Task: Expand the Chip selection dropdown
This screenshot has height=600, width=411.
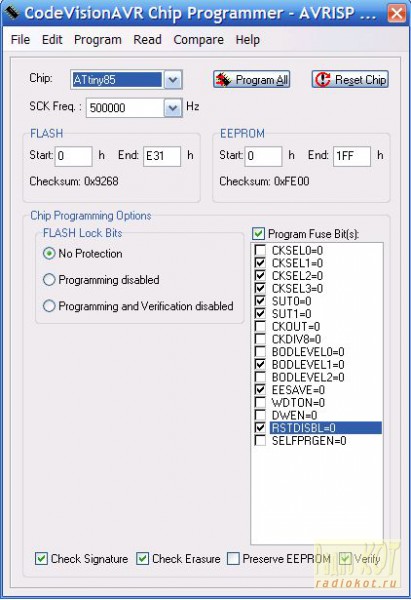Action: pyautogui.click(x=173, y=80)
